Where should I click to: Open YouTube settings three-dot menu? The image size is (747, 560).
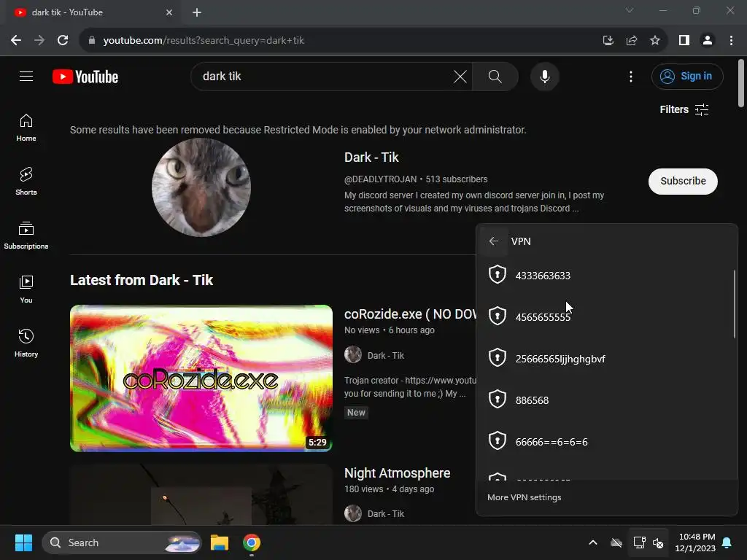pyautogui.click(x=631, y=76)
